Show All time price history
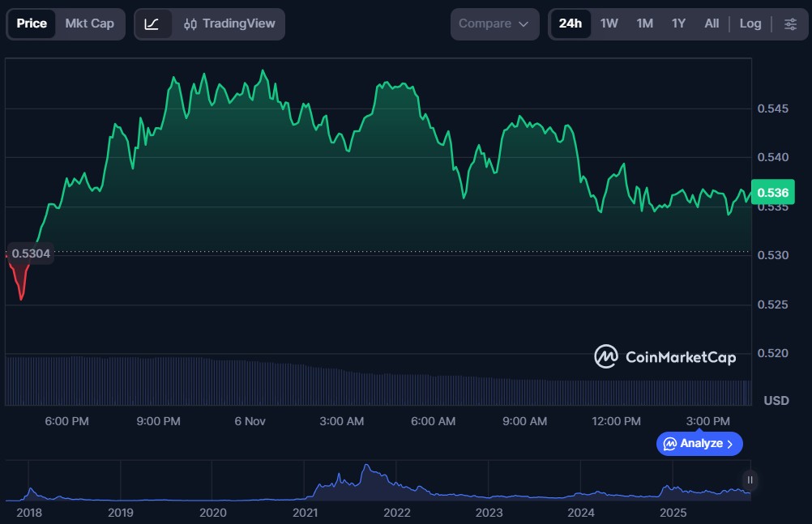Viewport: 812px width, 524px height. (712, 24)
